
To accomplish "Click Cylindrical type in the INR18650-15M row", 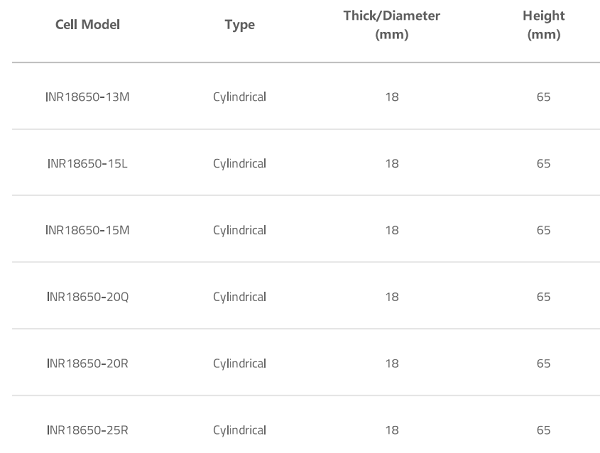I will (x=239, y=230).
